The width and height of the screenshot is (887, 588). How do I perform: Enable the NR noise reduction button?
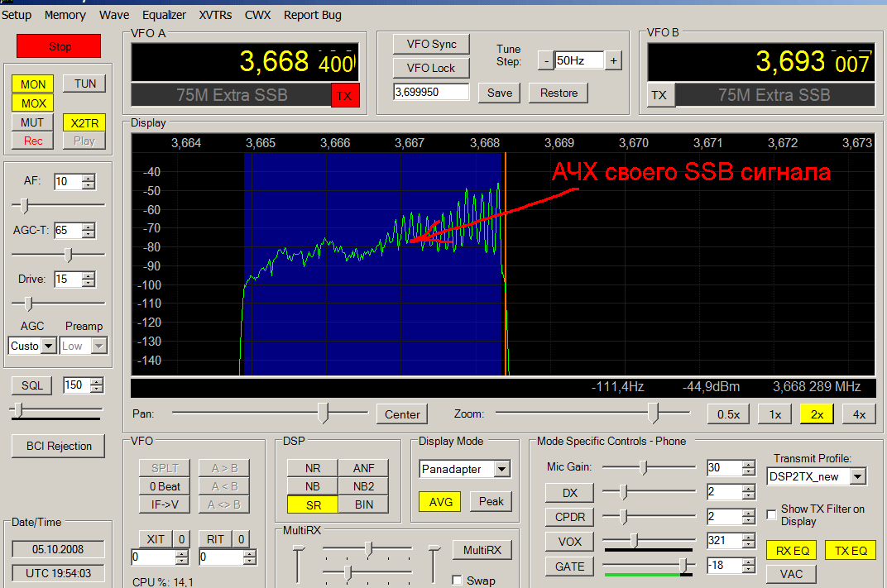[x=312, y=468]
